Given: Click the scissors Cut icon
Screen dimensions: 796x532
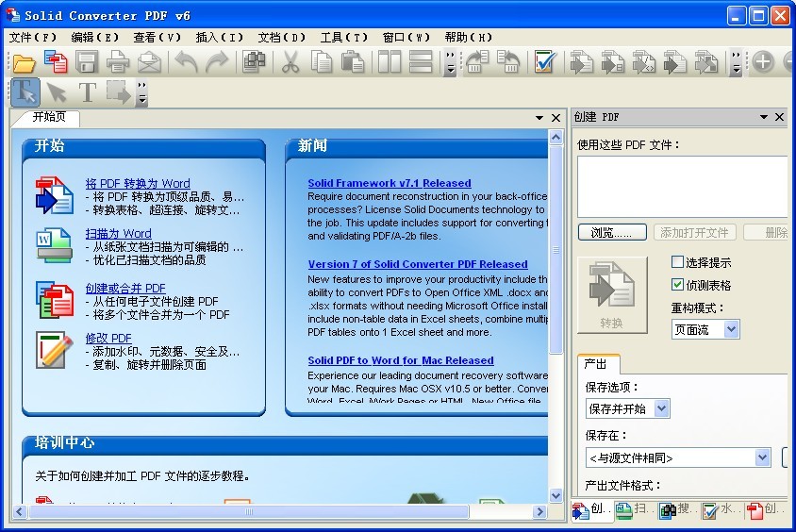Looking at the screenshot, I should click(x=290, y=63).
